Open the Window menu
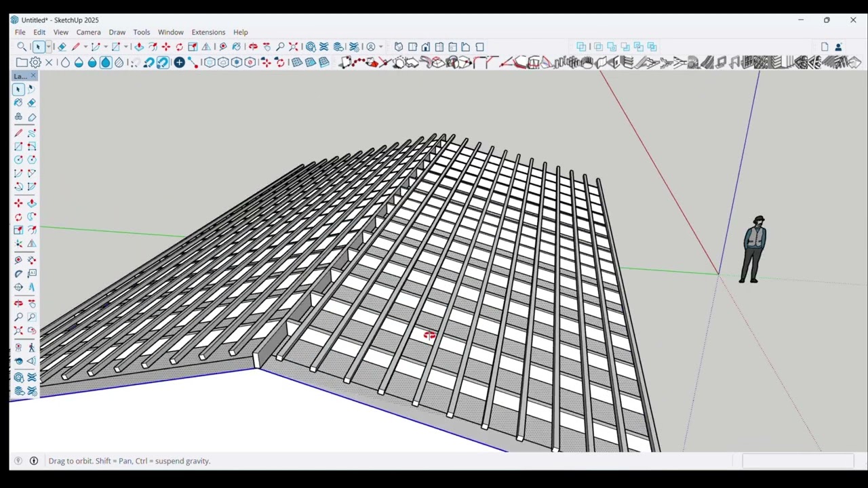 [171, 32]
